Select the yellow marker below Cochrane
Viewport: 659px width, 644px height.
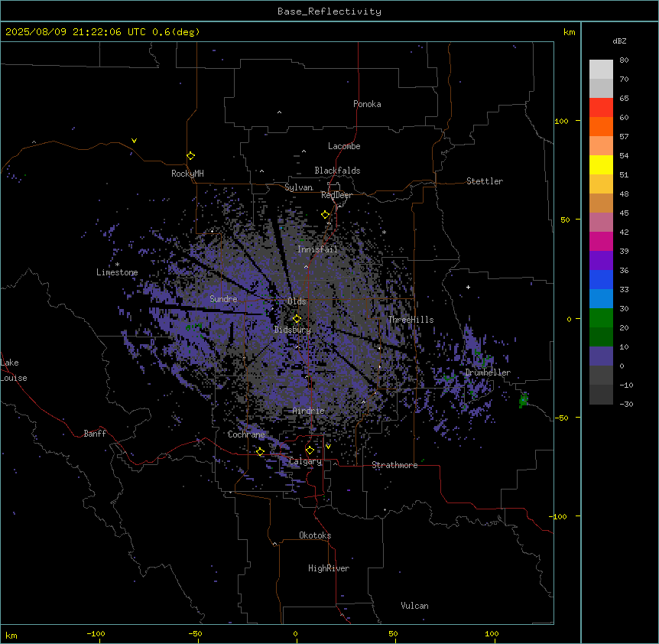pos(260,452)
